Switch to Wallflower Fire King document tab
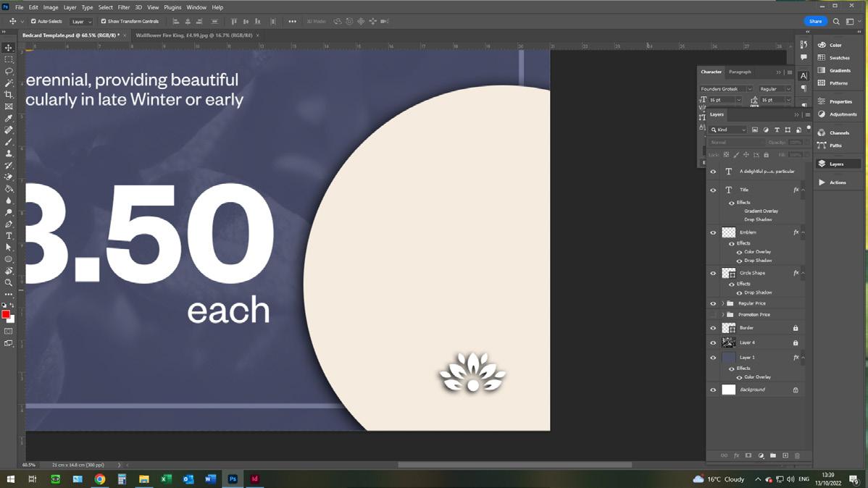This screenshot has height=488, width=868. pos(194,35)
